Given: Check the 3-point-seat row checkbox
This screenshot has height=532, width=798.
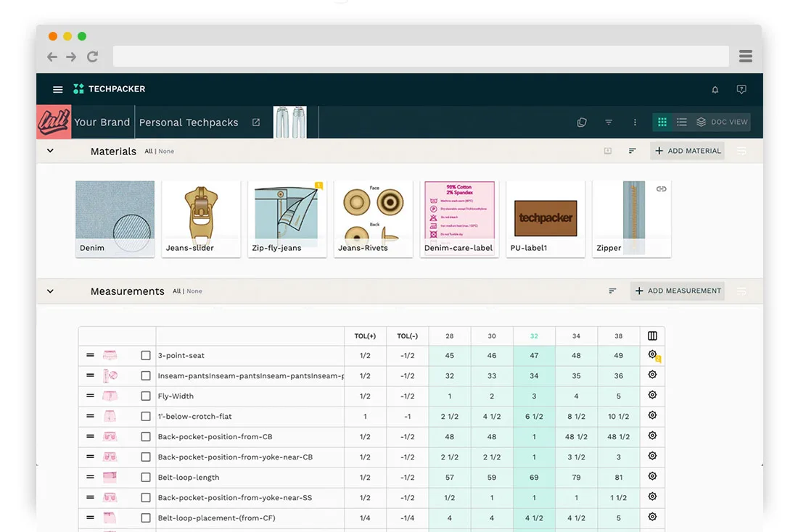Looking at the screenshot, I should tap(146, 356).
